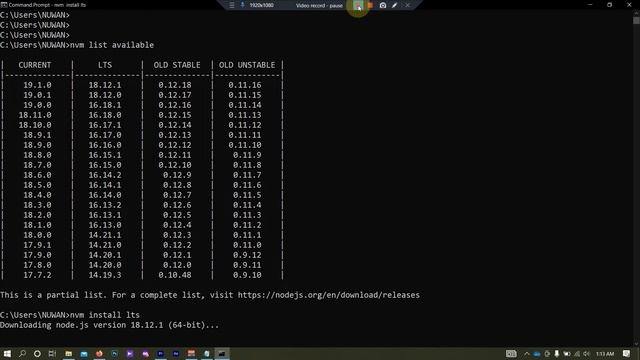The height and width of the screenshot is (360, 640).
Task: Click the OLD UNSTABLE column header
Action: pos(247,65)
